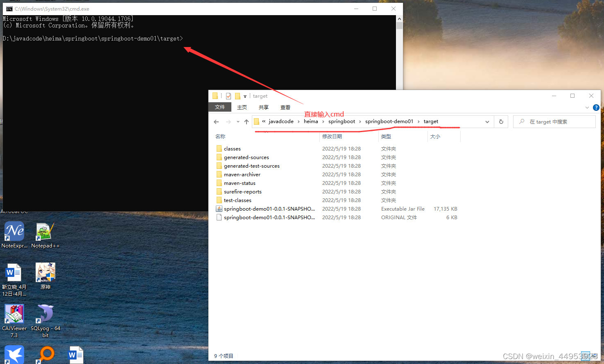The width and height of the screenshot is (604, 364).
Task: Open SQLyog 64 bit desktop shortcut
Action: point(45,321)
